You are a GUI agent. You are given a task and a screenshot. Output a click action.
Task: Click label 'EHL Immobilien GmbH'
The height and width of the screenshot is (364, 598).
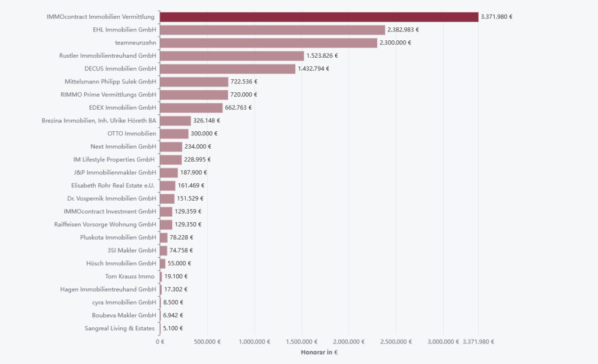click(x=124, y=30)
